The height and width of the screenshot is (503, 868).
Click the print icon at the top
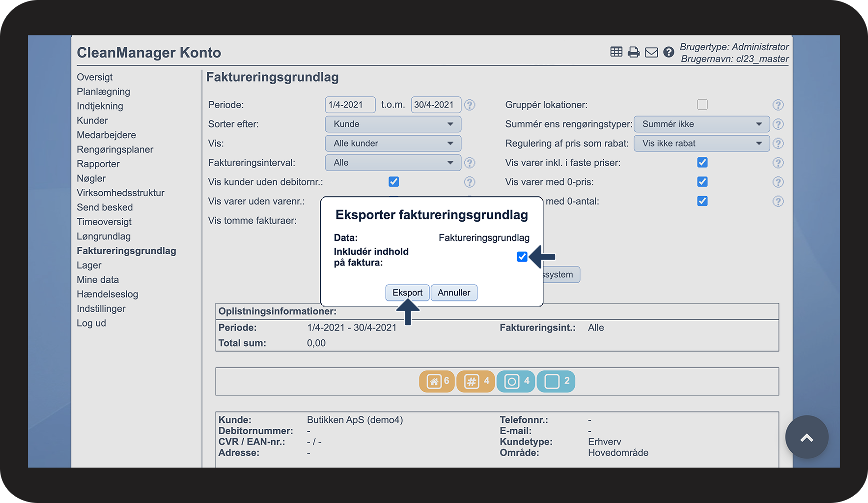coord(634,51)
